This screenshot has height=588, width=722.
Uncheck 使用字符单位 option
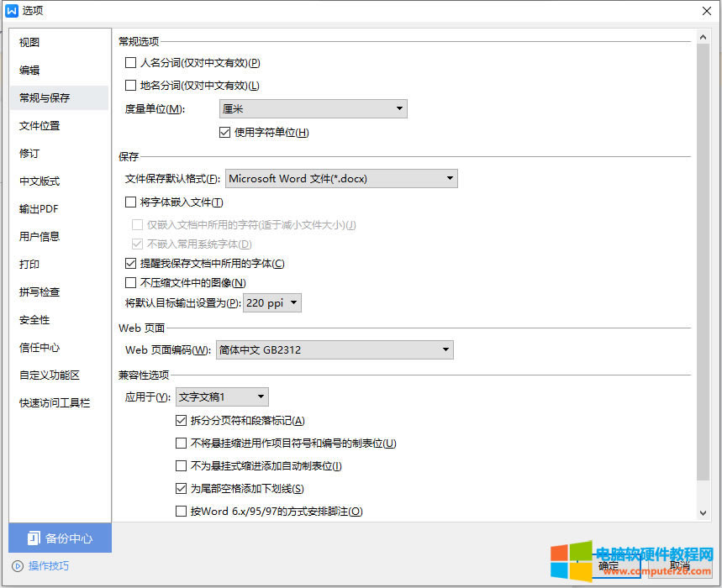pyautogui.click(x=224, y=132)
